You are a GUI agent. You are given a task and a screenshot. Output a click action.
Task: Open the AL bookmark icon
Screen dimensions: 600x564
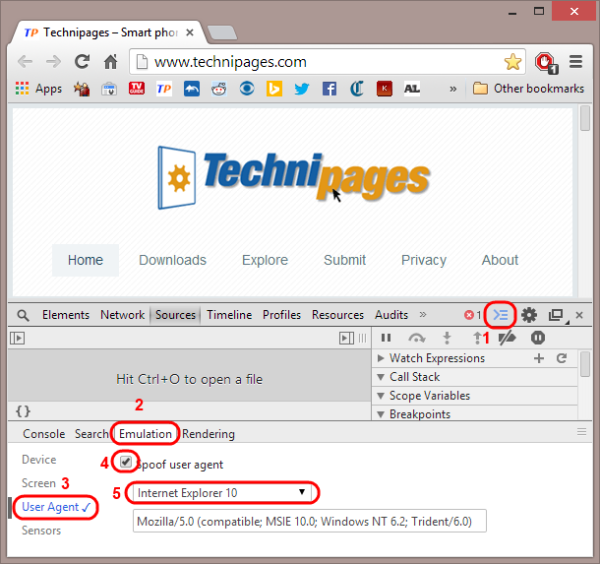tap(412, 89)
